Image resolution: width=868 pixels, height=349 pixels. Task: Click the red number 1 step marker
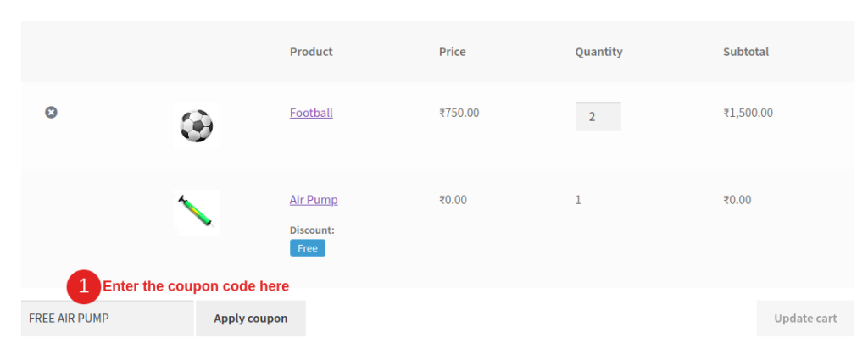pyautogui.click(x=83, y=286)
